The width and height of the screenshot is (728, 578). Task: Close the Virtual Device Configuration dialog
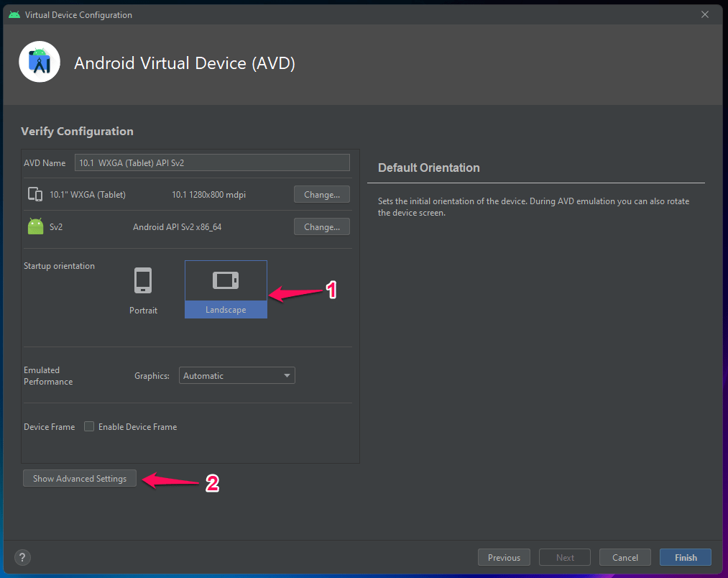coord(705,14)
